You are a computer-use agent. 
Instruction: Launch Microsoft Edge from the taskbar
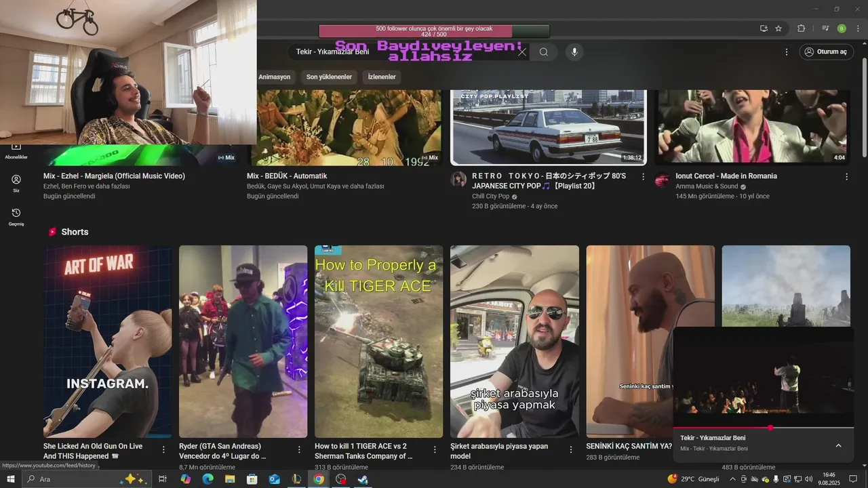(x=208, y=479)
